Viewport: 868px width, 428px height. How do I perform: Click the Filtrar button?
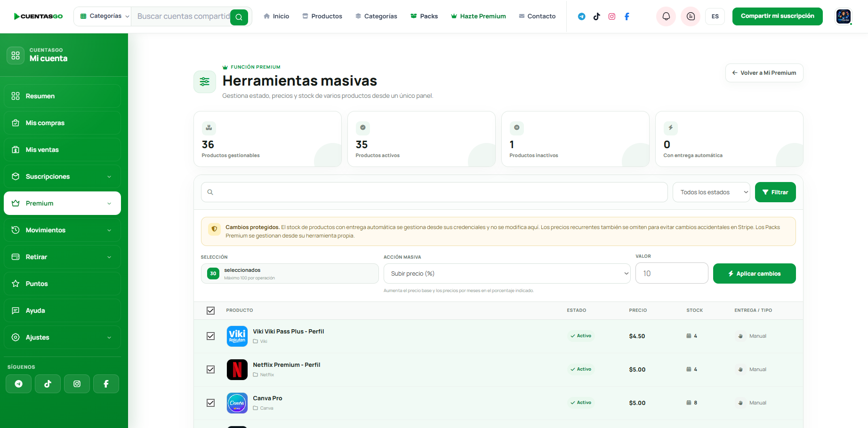[775, 192]
